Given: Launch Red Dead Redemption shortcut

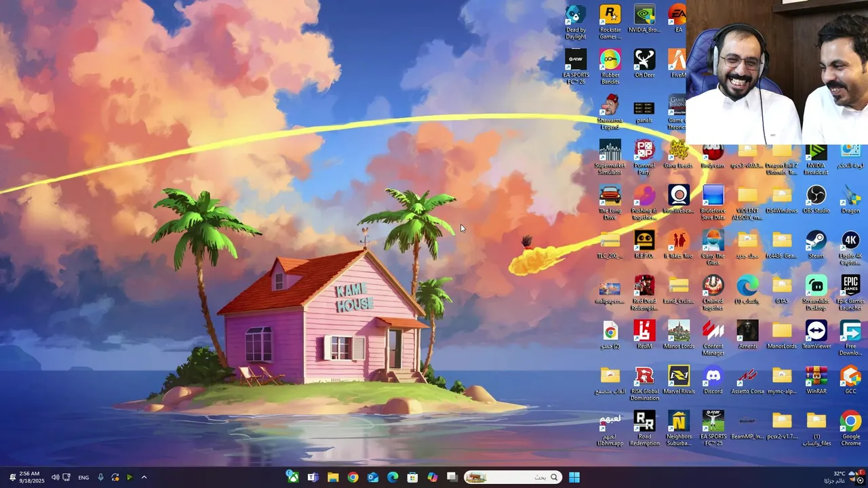Looking at the screenshot, I should tap(644, 293).
